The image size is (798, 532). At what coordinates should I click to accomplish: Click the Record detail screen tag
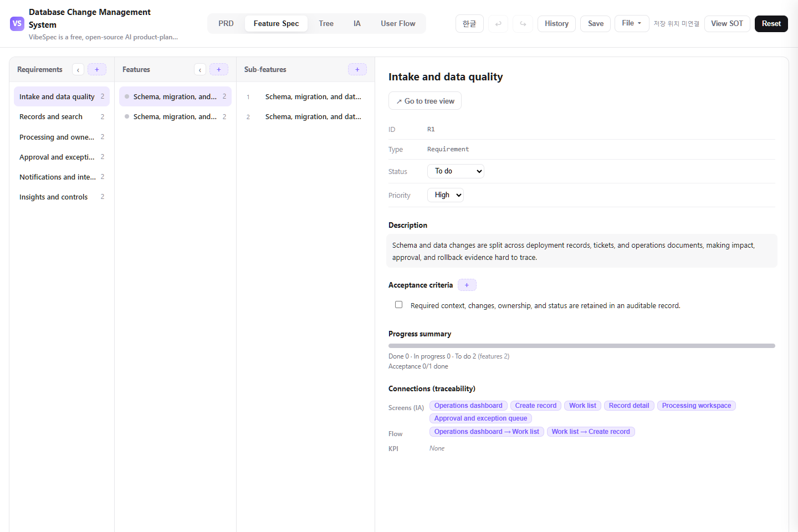[629, 406]
